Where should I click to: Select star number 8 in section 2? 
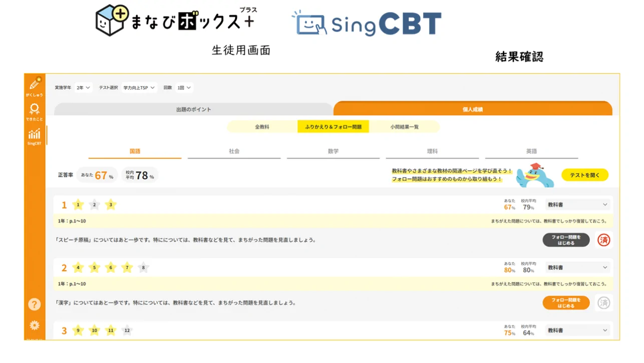(143, 268)
